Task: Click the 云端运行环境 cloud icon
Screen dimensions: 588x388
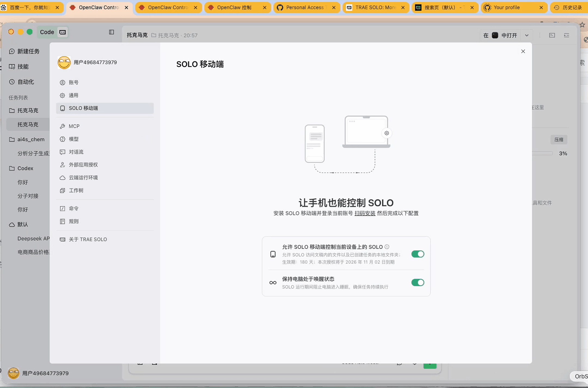Action: (x=62, y=178)
